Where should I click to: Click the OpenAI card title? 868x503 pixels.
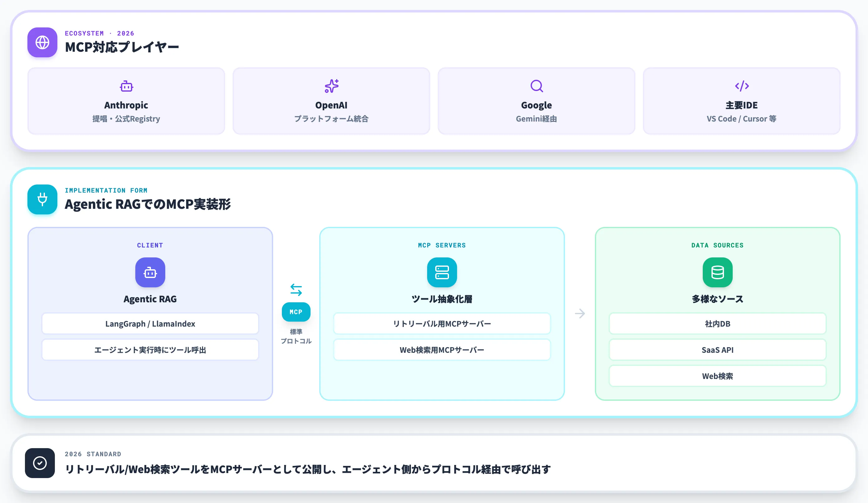[x=331, y=105]
